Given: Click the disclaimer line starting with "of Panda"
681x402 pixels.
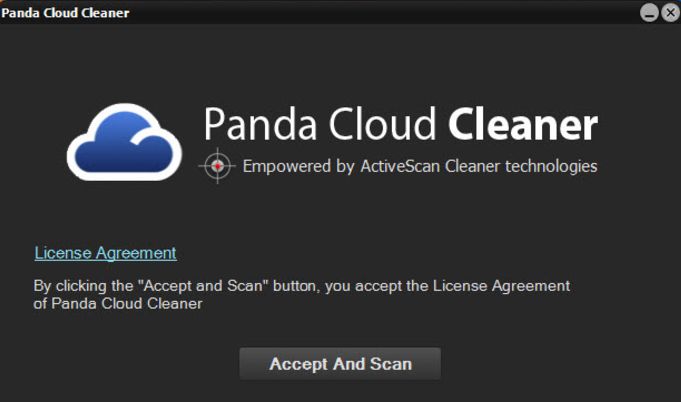Looking at the screenshot, I should point(118,304).
